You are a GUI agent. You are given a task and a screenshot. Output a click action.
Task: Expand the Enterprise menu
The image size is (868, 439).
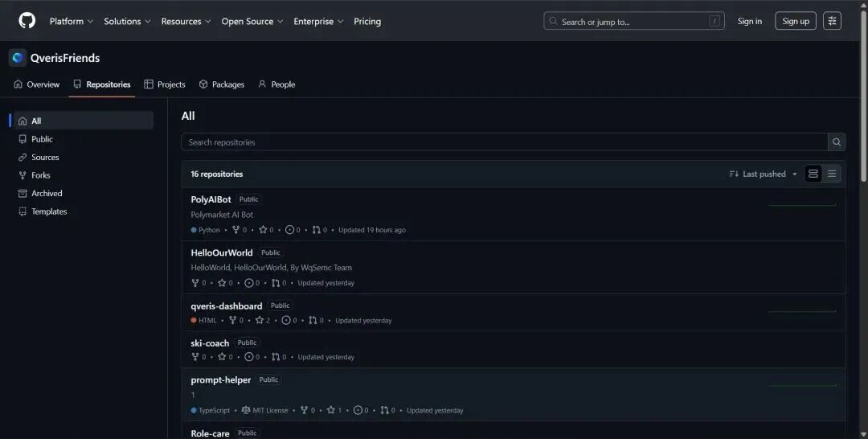[x=318, y=21]
